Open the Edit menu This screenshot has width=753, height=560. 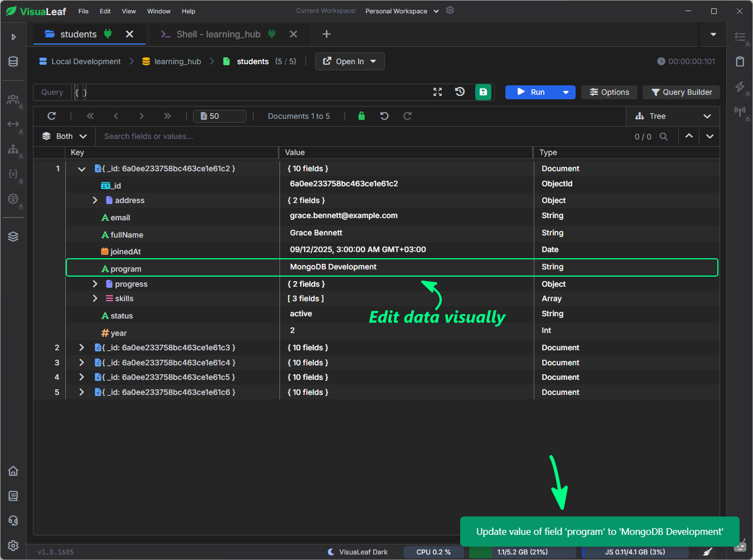coord(105,11)
